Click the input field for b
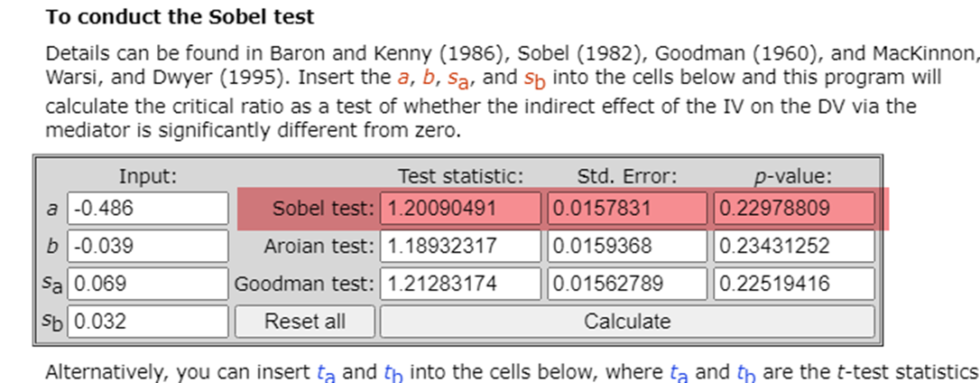980x383 pixels. click(x=148, y=246)
